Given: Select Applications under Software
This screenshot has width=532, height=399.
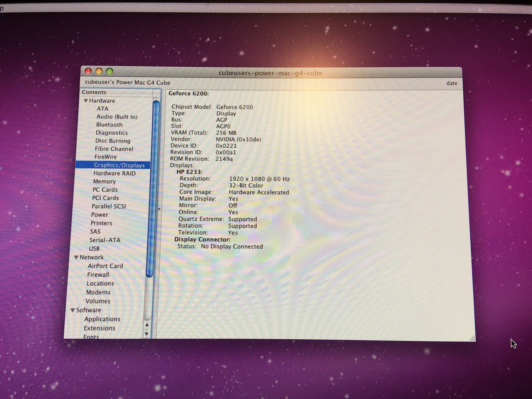Looking at the screenshot, I should [102, 319].
